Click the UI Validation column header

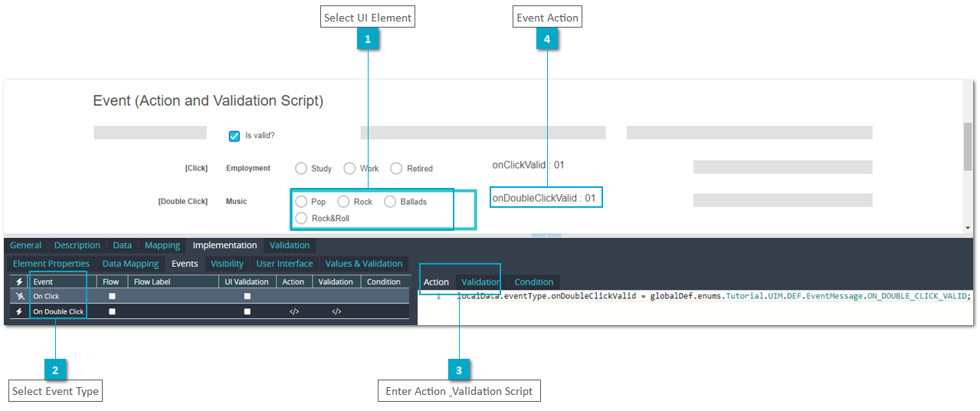tap(247, 281)
